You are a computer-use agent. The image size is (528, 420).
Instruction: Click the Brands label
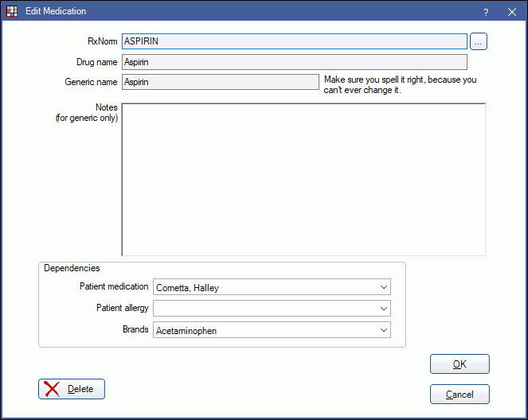coord(135,329)
